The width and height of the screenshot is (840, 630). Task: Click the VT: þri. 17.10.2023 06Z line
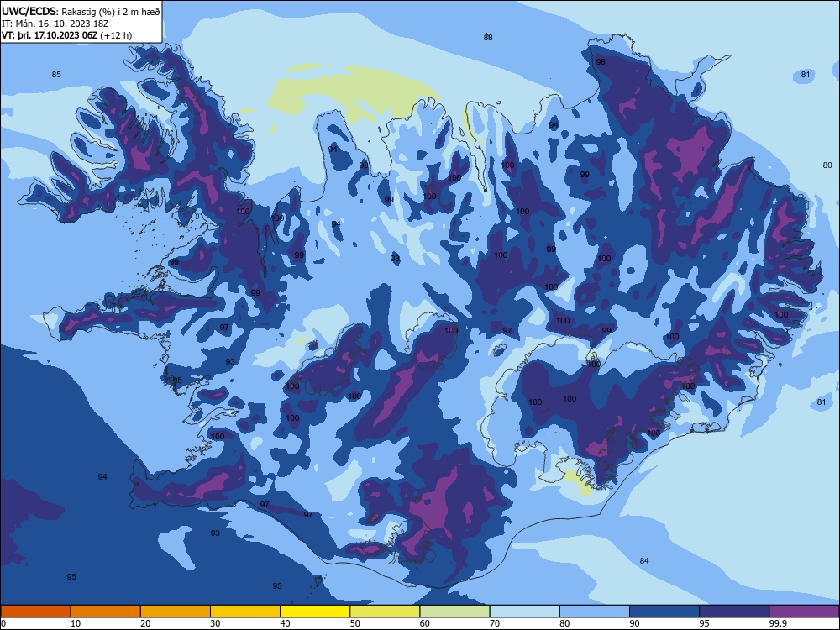pos(66,35)
